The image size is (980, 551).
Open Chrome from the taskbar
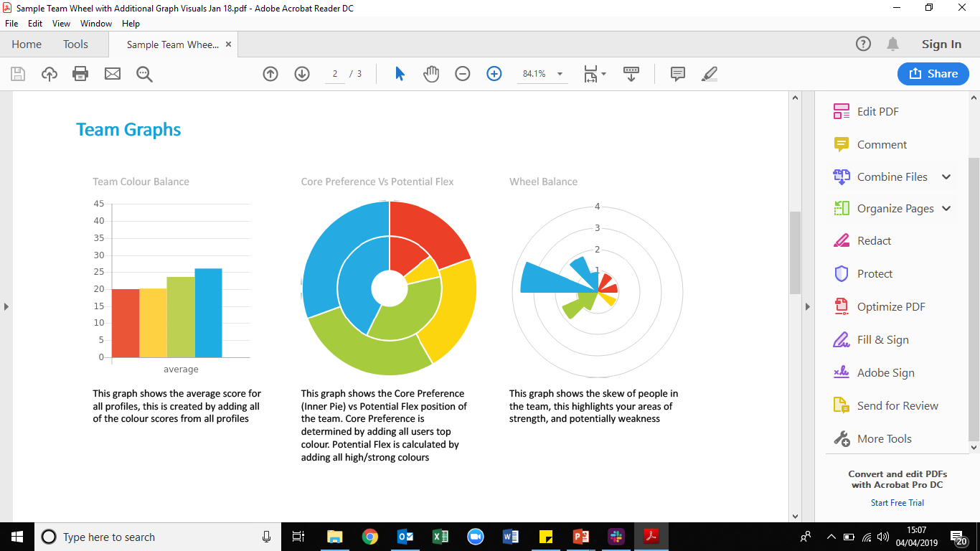coord(370,537)
